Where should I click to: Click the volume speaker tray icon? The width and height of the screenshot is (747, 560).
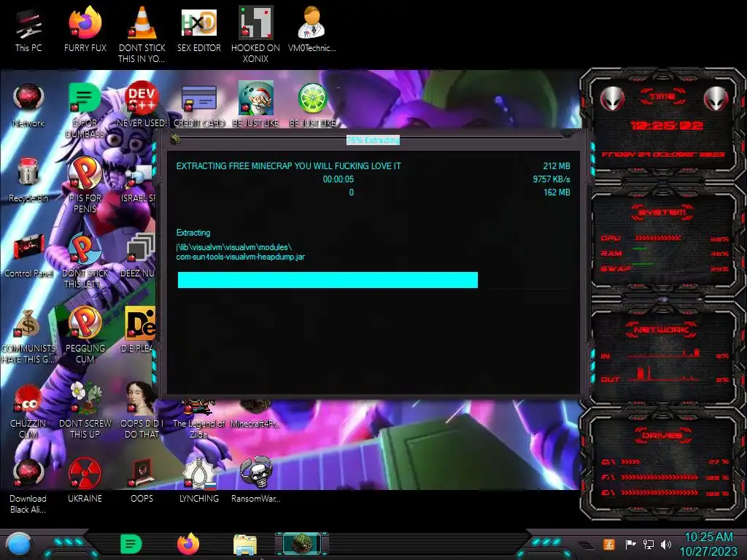[666, 544]
